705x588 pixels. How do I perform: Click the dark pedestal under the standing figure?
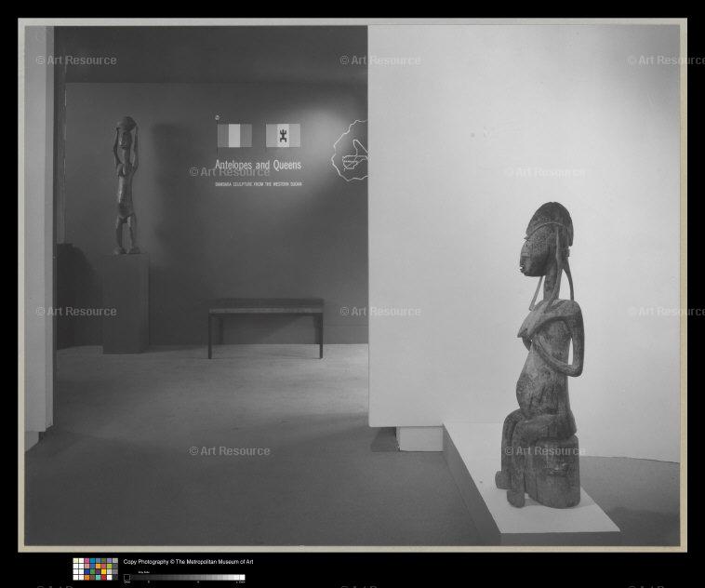click(126, 303)
